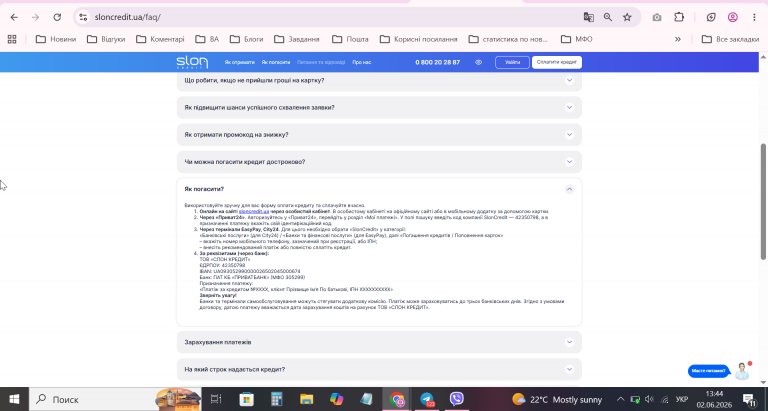Open the 'Пошта' bookmarks folder
The width and height of the screenshot is (768, 411).
(x=350, y=39)
